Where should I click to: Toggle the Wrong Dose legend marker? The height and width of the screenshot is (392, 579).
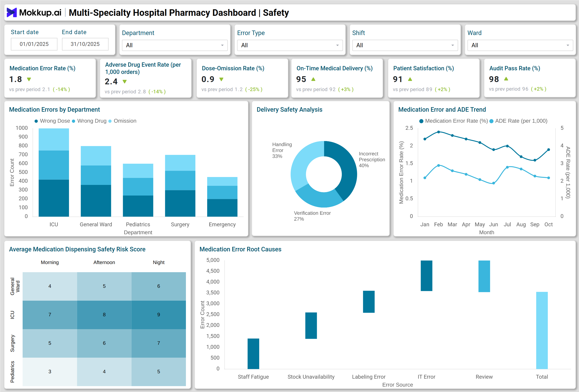coord(36,121)
